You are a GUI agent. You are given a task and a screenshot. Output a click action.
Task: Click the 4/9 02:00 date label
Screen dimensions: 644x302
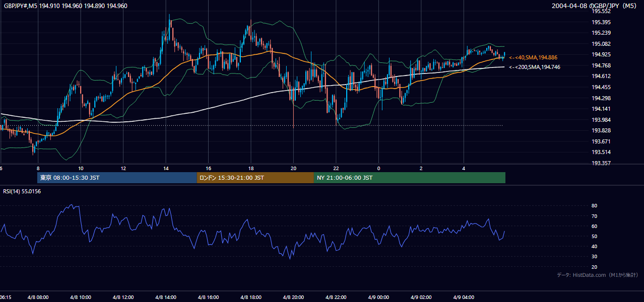point(421,297)
